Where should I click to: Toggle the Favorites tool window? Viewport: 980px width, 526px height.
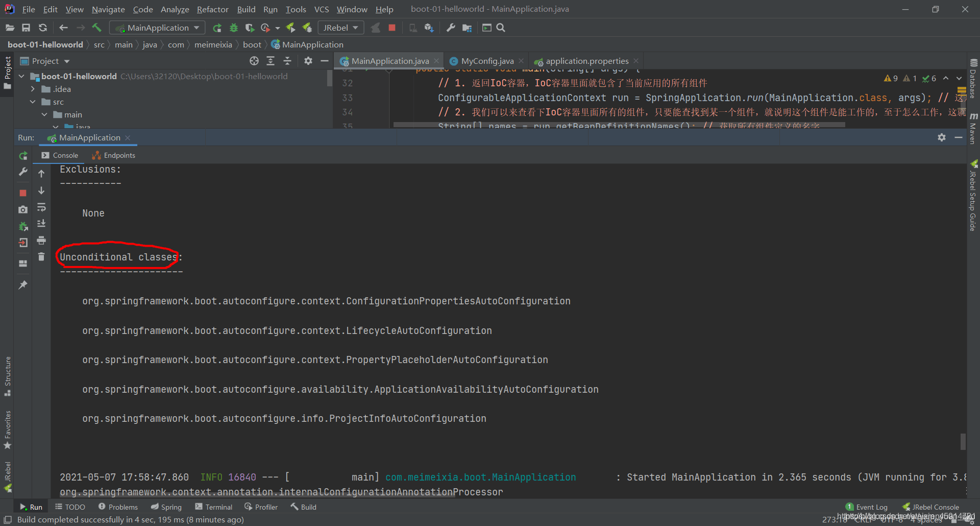click(x=7, y=429)
